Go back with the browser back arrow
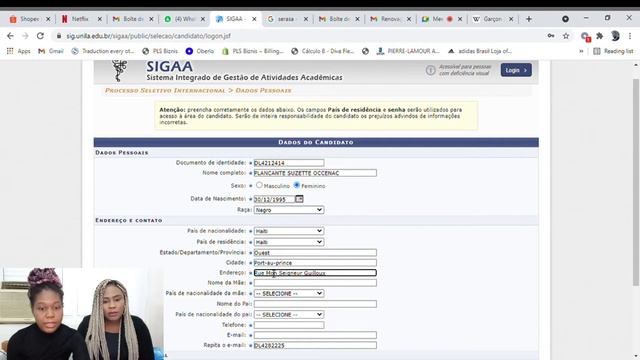 (x=10, y=36)
